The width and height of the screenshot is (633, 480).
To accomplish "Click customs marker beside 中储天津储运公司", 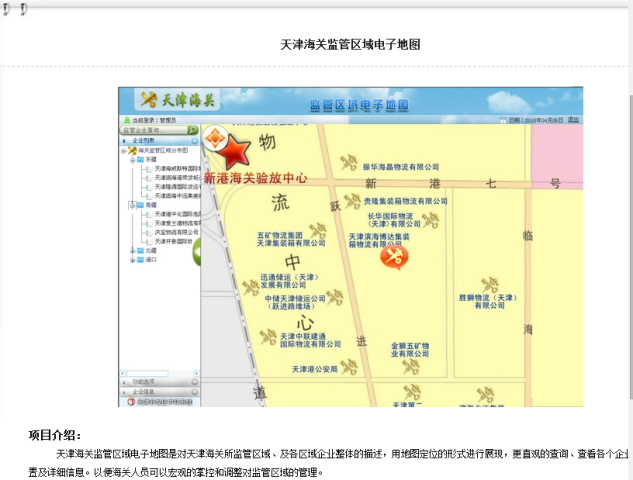I will pyautogui.click(x=335, y=298).
